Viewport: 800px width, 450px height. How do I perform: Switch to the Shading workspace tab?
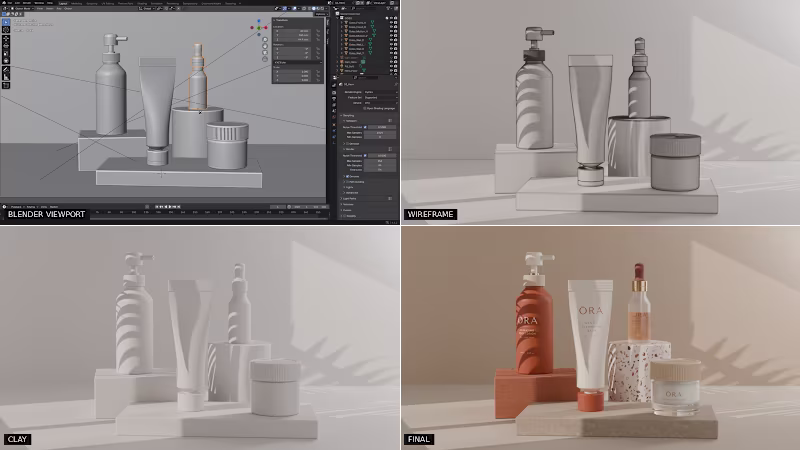[142, 3]
